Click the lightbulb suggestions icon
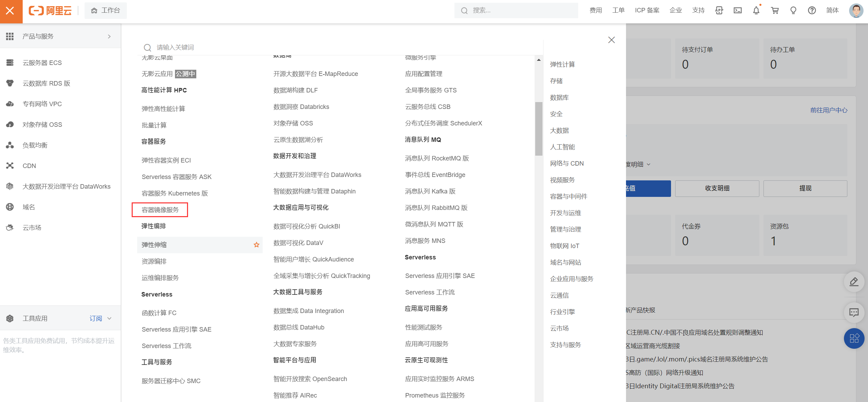The width and height of the screenshot is (868, 402). (793, 10)
